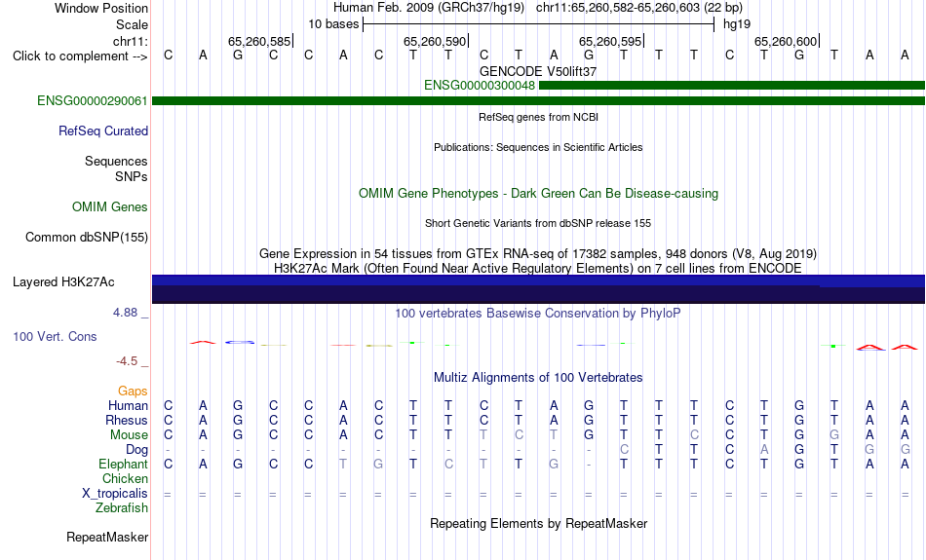Open 'RefSeq genes from NCBI' track title

(538, 118)
